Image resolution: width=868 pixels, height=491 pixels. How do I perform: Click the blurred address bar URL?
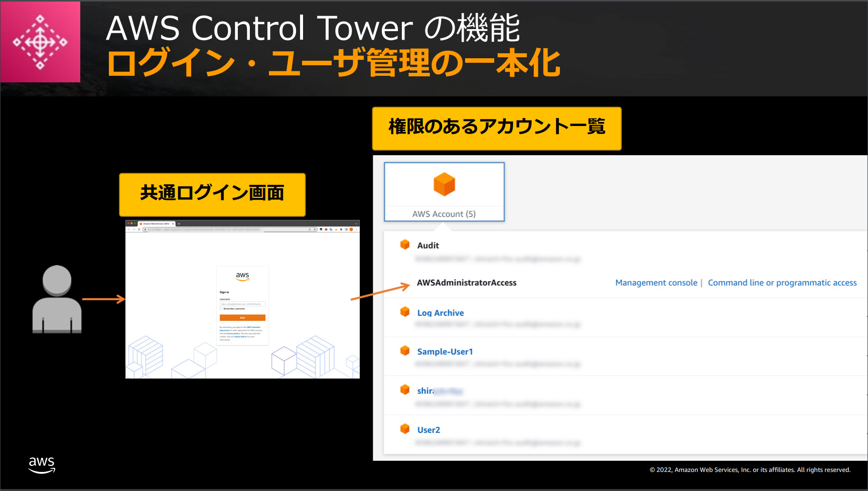coord(204,229)
